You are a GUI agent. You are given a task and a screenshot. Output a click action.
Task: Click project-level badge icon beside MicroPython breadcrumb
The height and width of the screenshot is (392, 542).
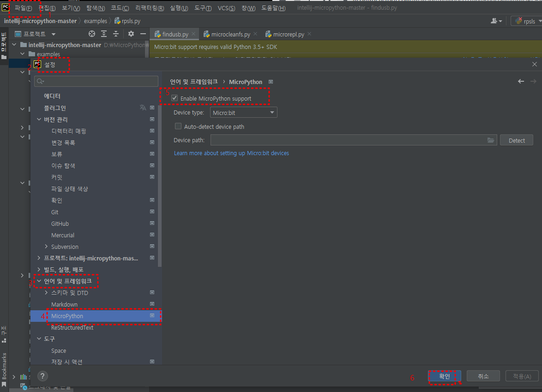pos(271,82)
